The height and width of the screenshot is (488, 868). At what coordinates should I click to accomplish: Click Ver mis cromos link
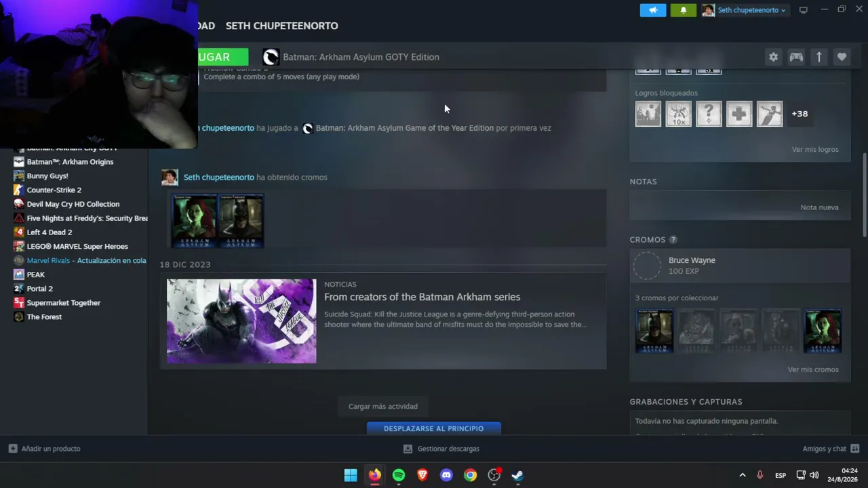813,369
